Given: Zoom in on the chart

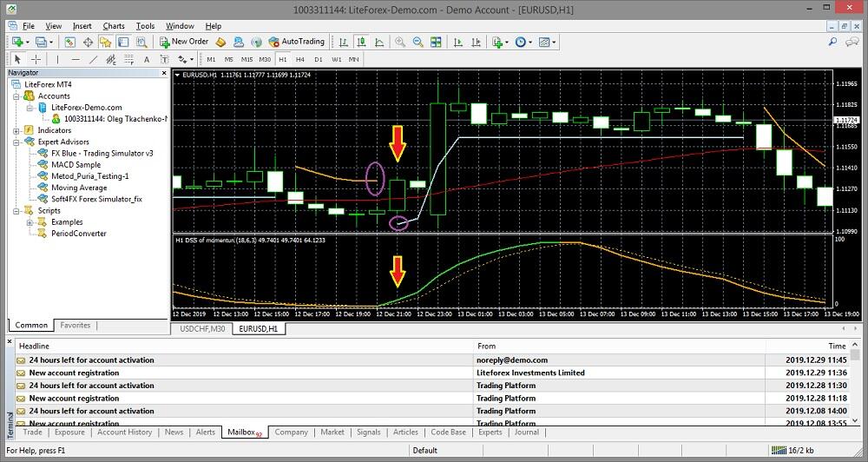Looking at the screenshot, I should (x=400, y=42).
